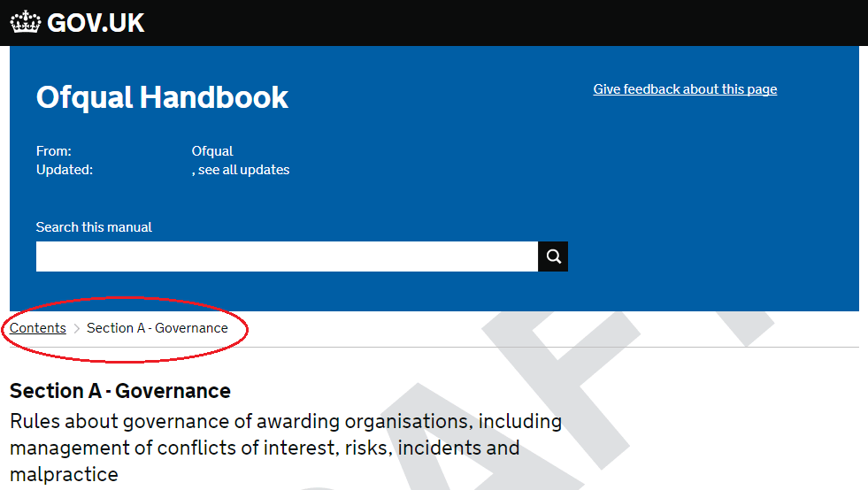The height and width of the screenshot is (490, 868).
Task: Click the GOV.UK text in header
Action: 96,23
